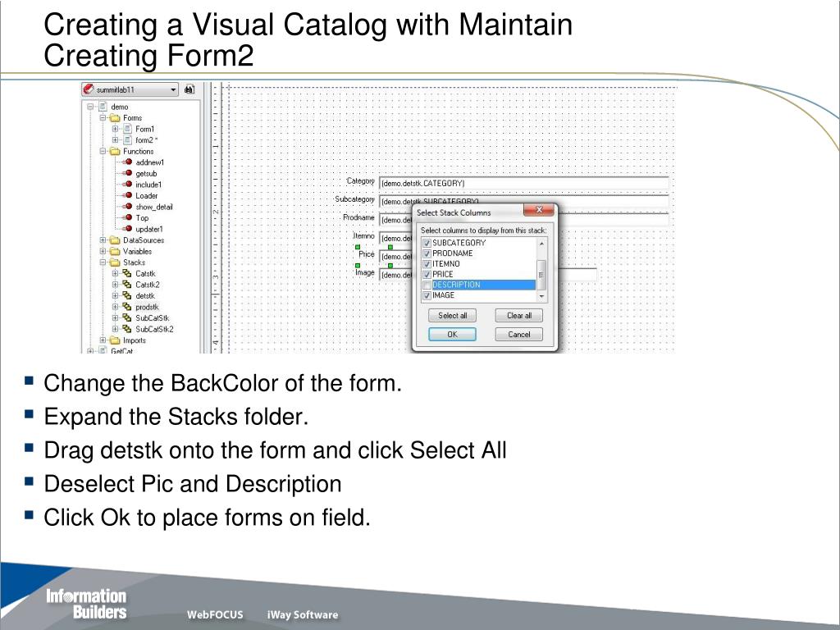The height and width of the screenshot is (630, 840).
Task: Select the 'Prodname' label on the form
Action: [x=359, y=217]
